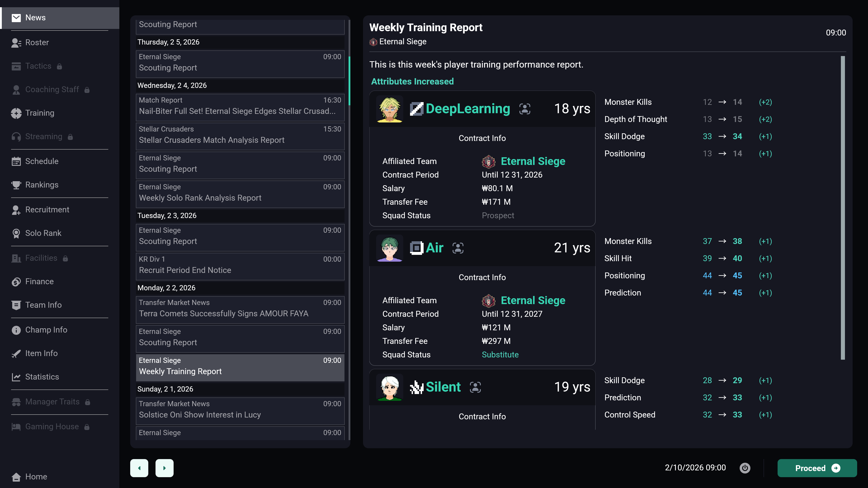The width and height of the screenshot is (868, 488).
Task: Click the Team Info shield icon
Action: tap(16, 305)
